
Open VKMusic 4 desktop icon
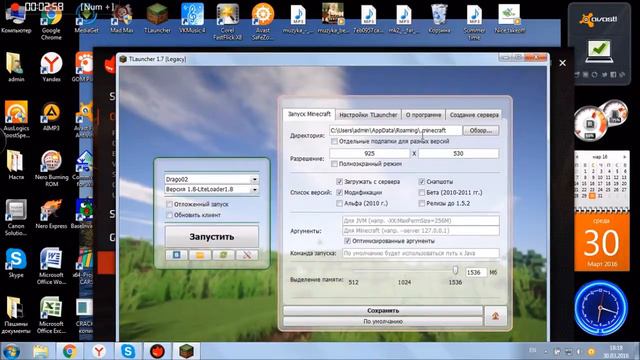click(x=192, y=18)
